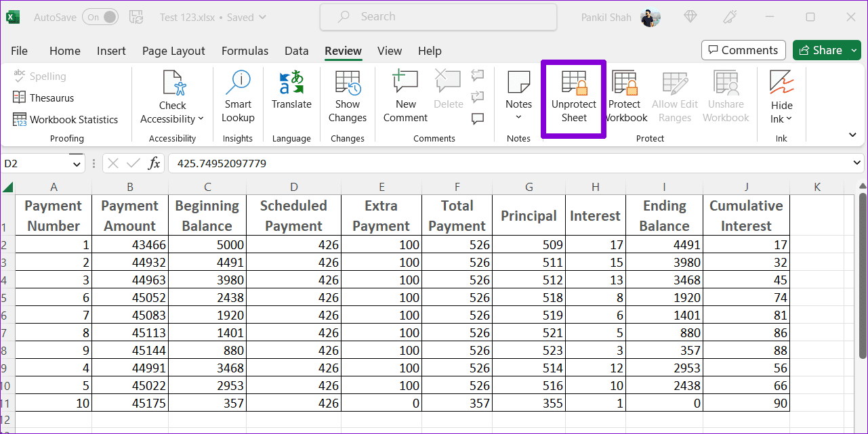Viewport: 868px width, 434px height.
Task: Switch to the Home tab
Action: tap(65, 51)
